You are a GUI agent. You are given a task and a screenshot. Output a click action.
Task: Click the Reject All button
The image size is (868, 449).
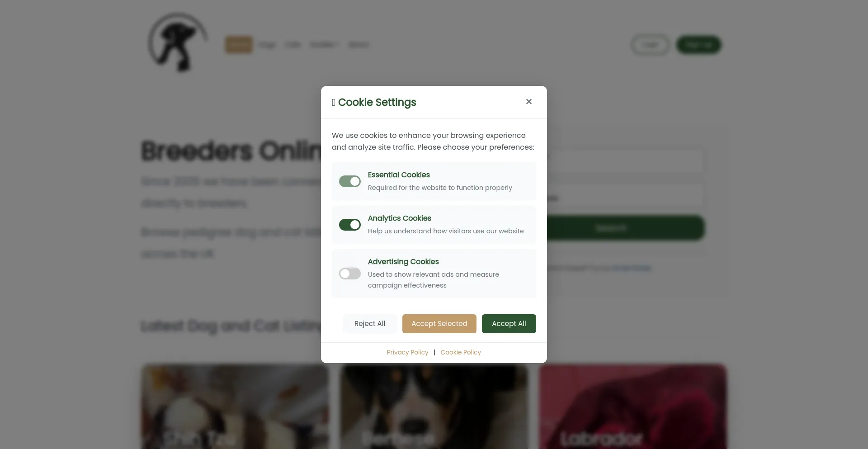pyautogui.click(x=370, y=324)
